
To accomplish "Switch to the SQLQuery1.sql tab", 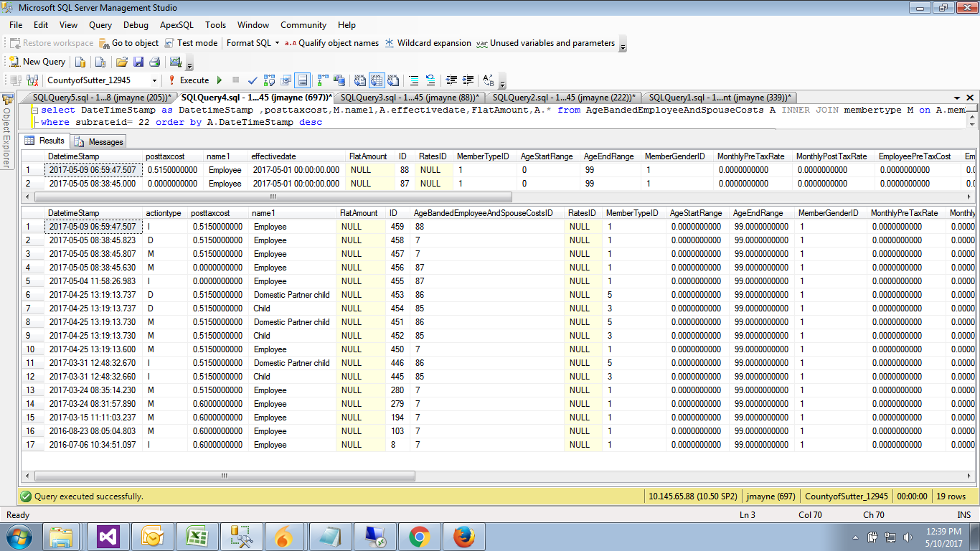I will pyautogui.click(x=720, y=98).
